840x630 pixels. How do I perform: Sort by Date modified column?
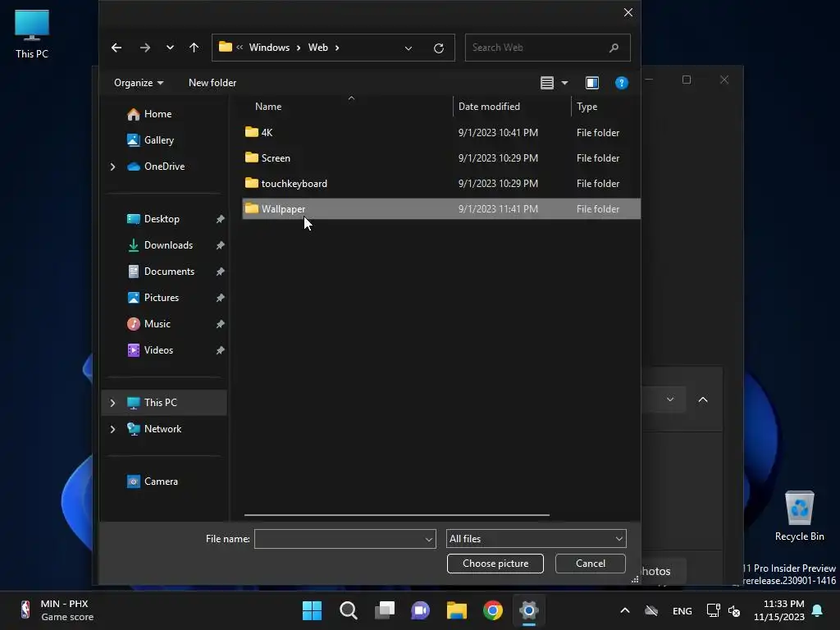coord(489,107)
